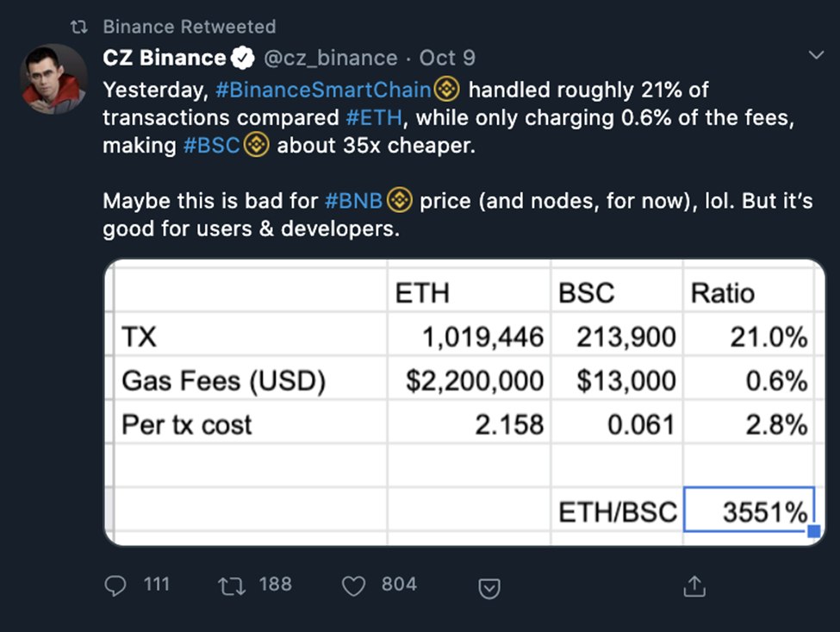Screen dimensions: 840x632
Task: Click the Binance Retweeted label
Action: [189, 27]
